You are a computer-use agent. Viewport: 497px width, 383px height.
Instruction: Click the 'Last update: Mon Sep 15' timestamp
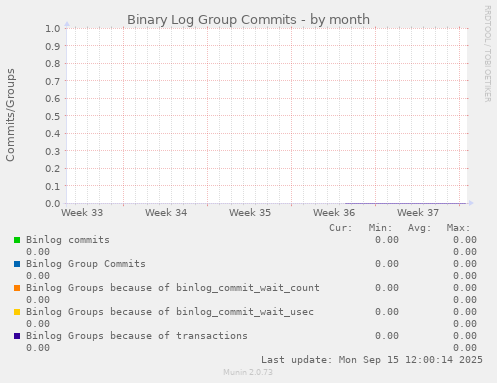[x=372, y=360]
